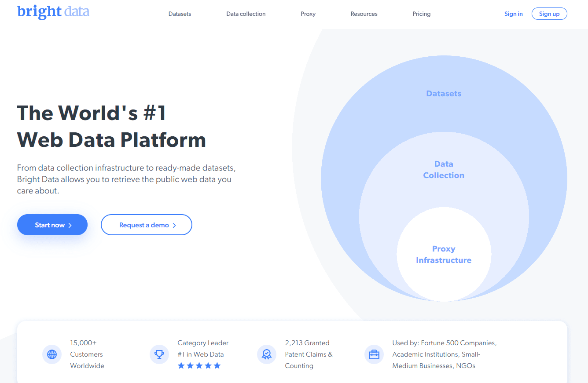Screen dimensions: 588x383
Task: Click the Bright Data logo
Action: pos(53,12)
